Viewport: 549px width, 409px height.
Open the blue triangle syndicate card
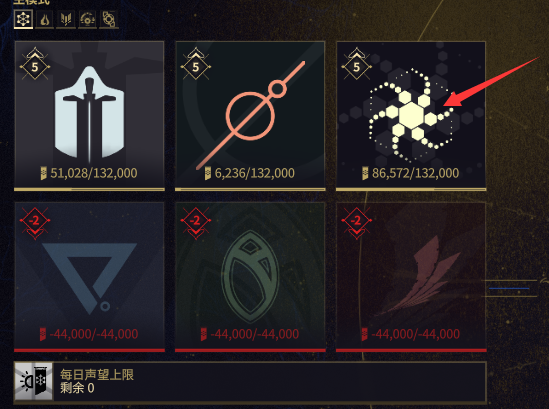pos(89,277)
